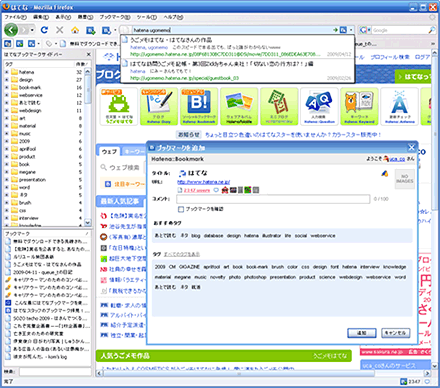The width and height of the screenshot is (440, 388).
Task: Click the Hatena B! icon in address bar
Action: pyautogui.click(x=343, y=30)
